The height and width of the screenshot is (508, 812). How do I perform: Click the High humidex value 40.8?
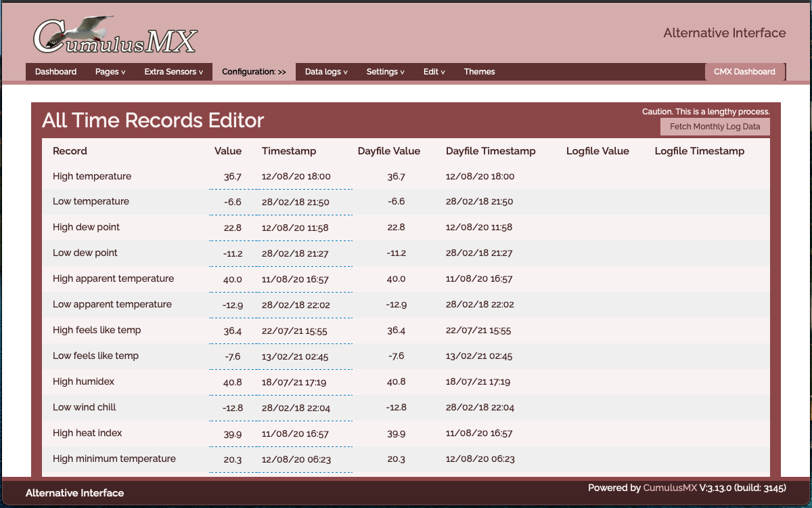pos(232,382)
